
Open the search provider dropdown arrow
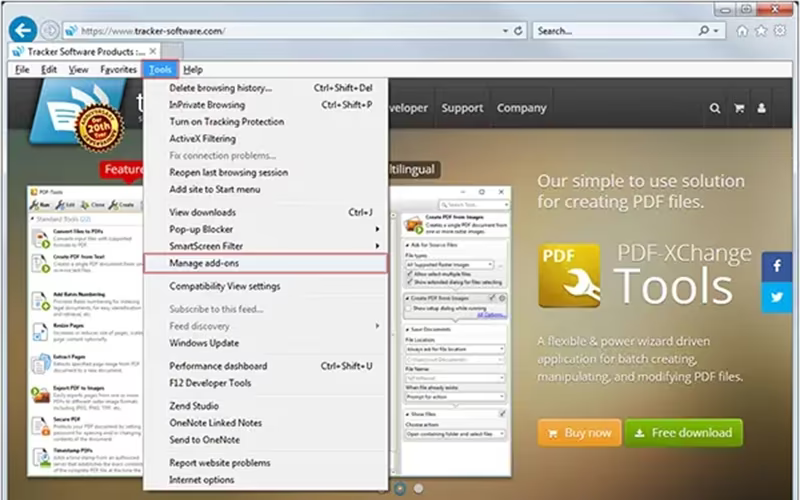point(716,31)
